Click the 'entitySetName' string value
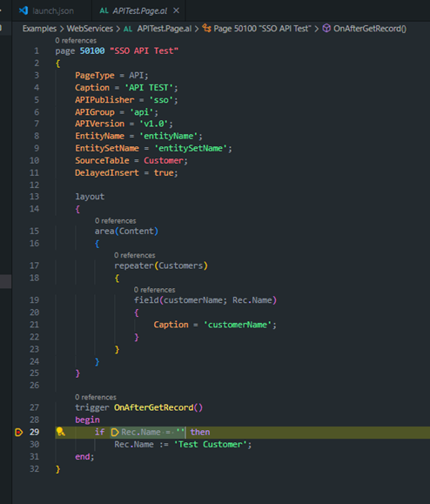This screenshot has width=430, height=504. pyautogui.click(x=191, y=148)
